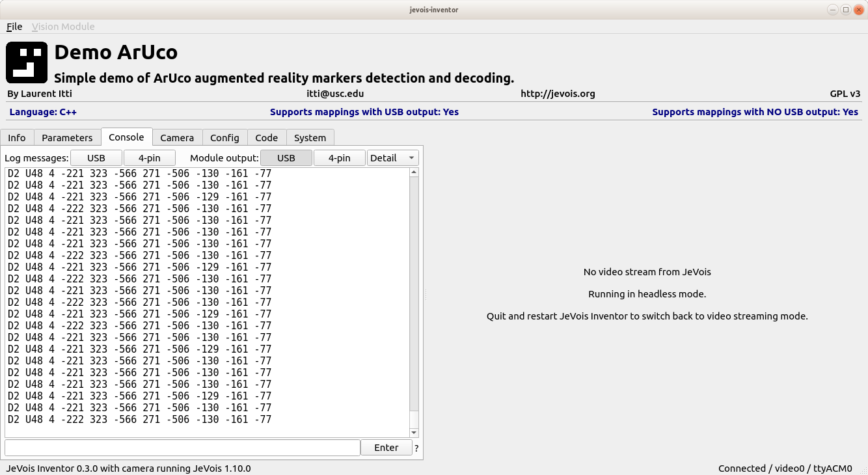Click the 'Log messages:' label
Image resolution: width=868 pixels, height=475 pixels.
pos(36,158)
